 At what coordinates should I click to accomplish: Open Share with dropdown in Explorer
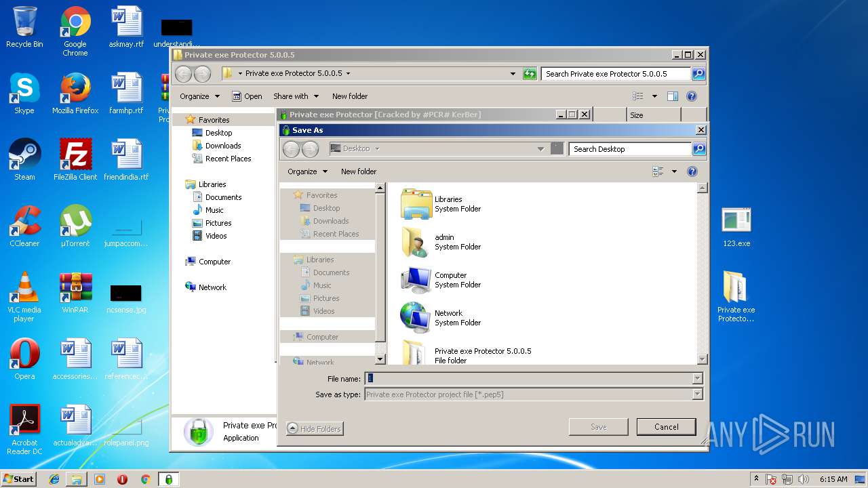pos(295,96)
